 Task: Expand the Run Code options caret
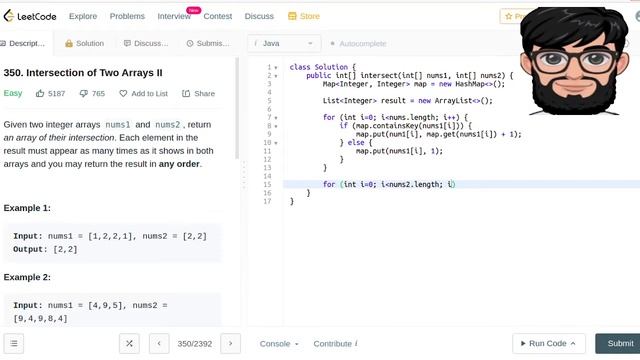(573, 344)
